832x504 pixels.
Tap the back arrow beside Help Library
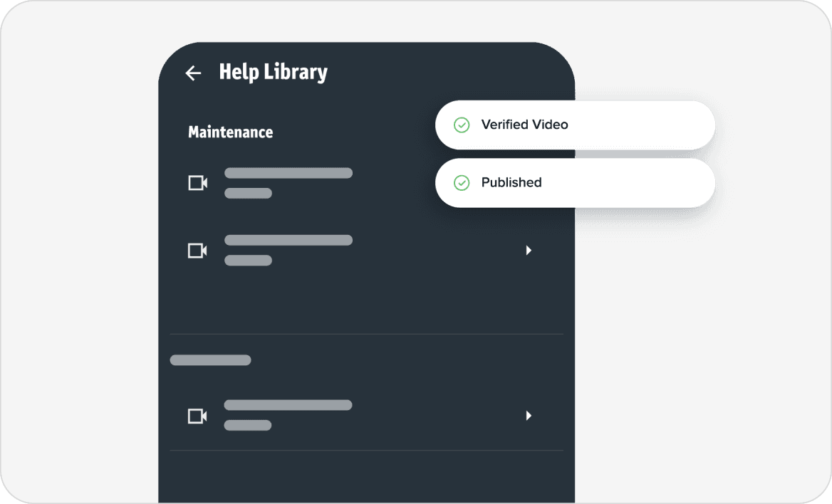point(193,73)
